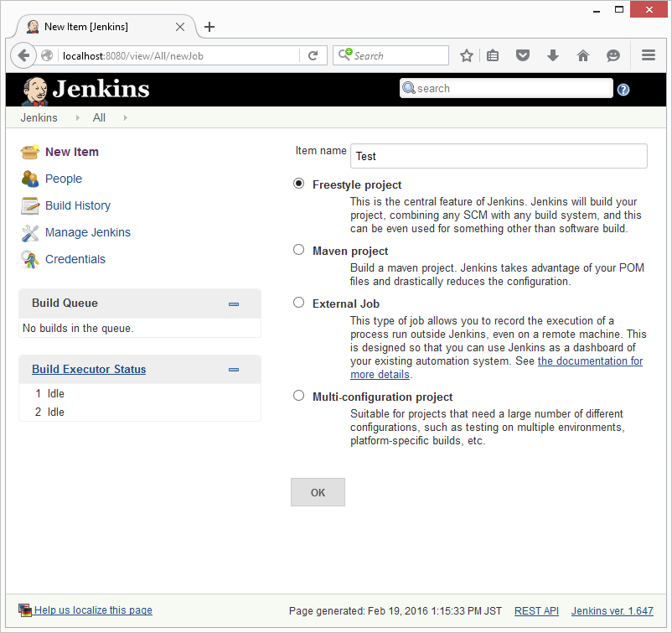Open the downloads arrow icon
The image size is (672, 633).
pos(553,55)
